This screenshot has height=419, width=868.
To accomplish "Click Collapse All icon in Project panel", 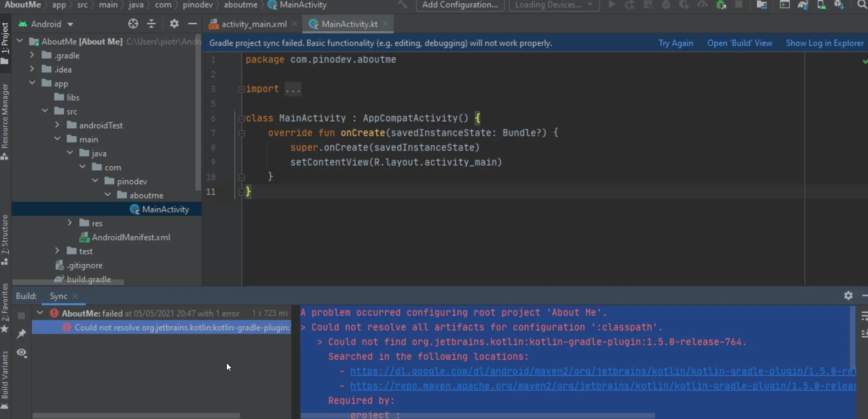I will pos(151,24).
